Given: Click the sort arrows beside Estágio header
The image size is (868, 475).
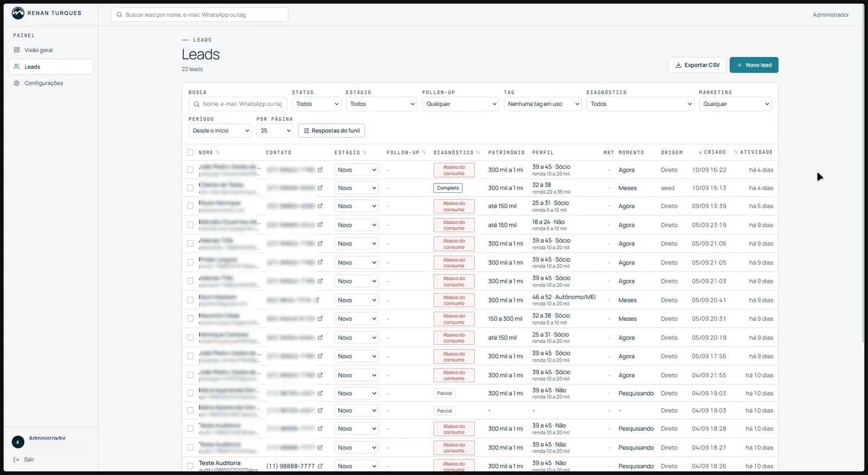Looking at the screenshot, I should (x=364, y=153).
